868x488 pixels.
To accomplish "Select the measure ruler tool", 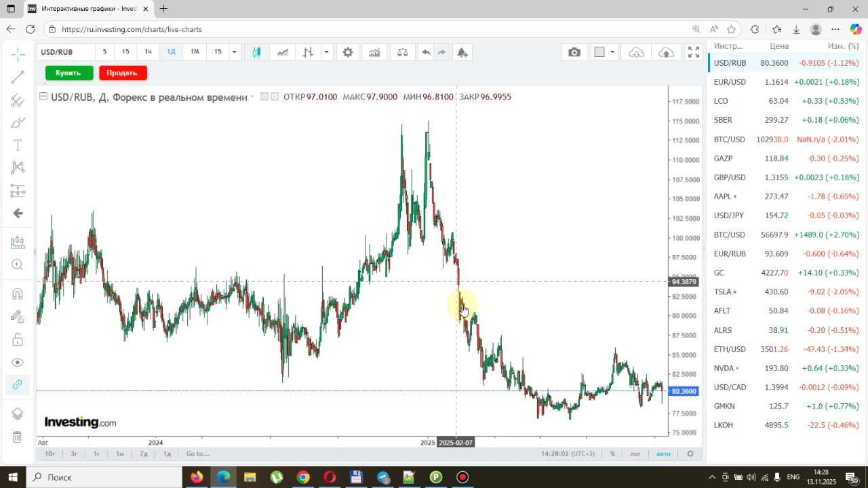I will click(18, 242).
